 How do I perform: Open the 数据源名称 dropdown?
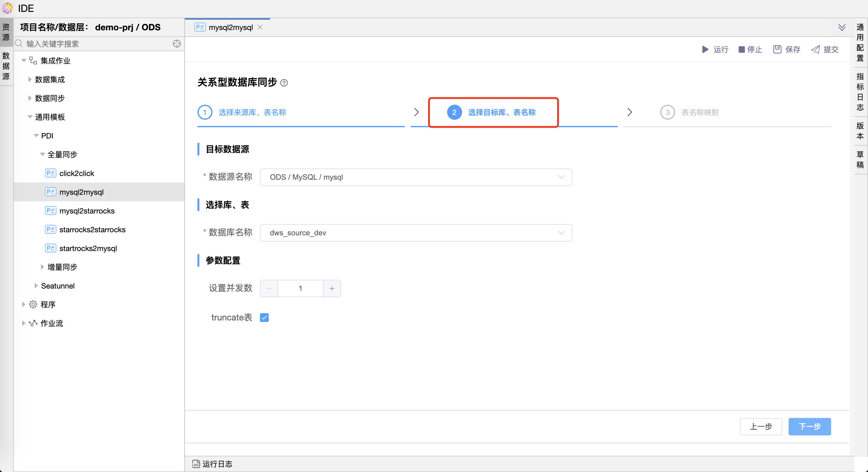416,177
